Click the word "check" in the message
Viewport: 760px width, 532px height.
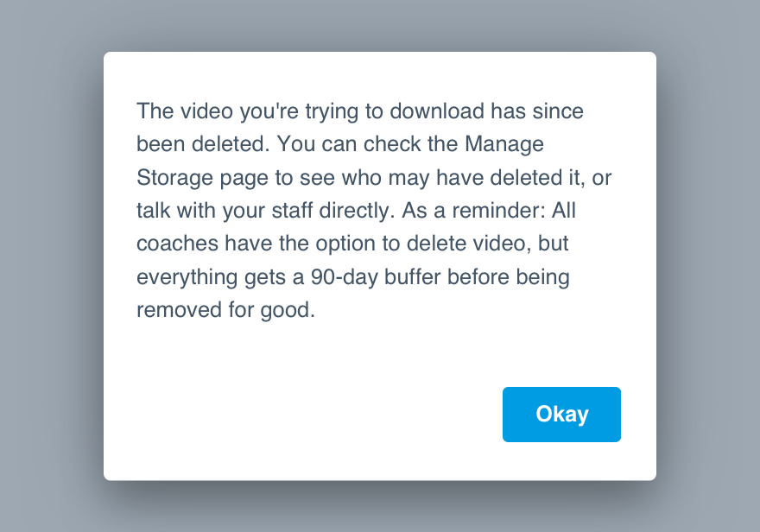[x=392, y=144]
